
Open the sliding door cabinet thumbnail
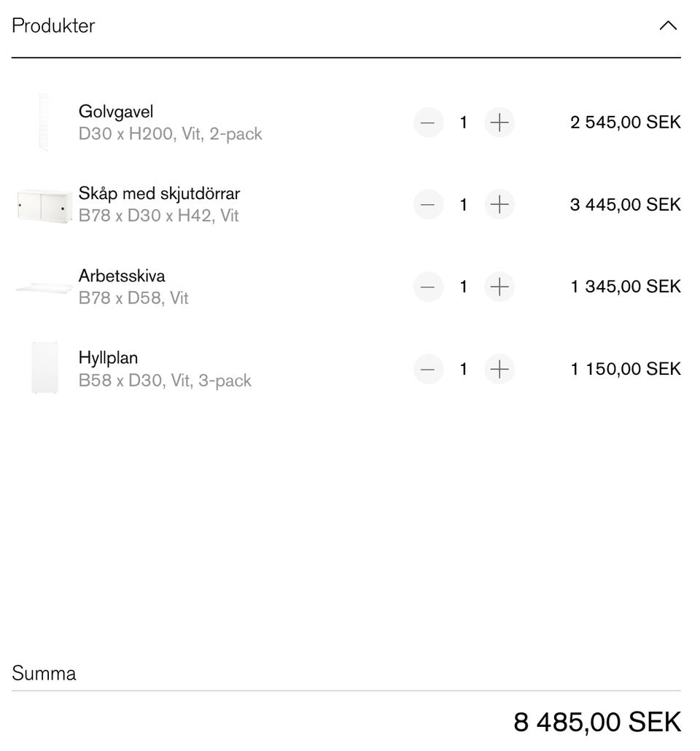[x=44, y=205]
